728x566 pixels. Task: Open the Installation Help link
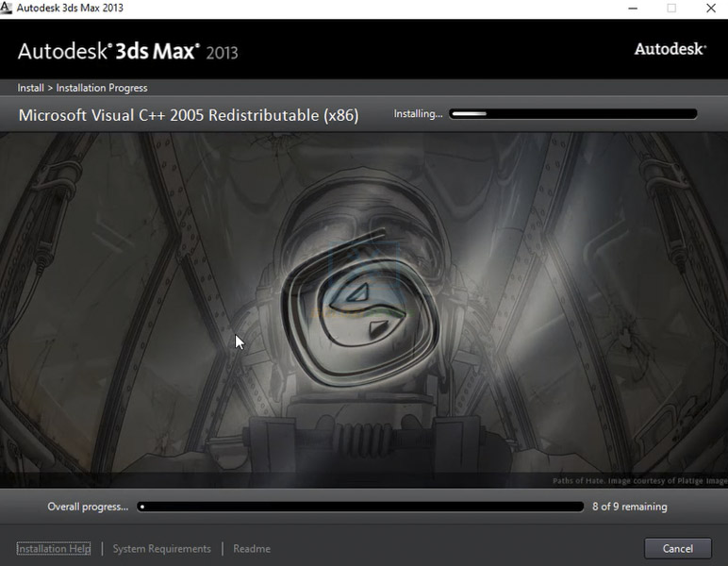54,548
